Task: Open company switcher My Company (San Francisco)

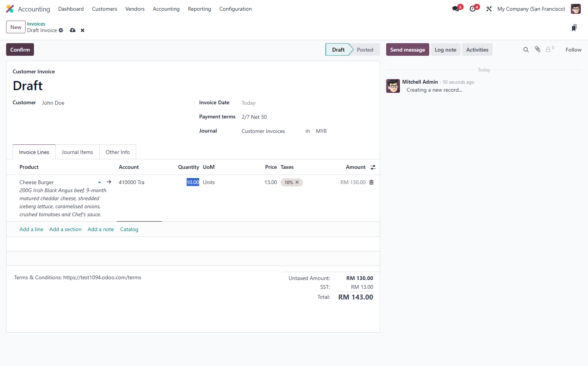Action: click(531, 9)
